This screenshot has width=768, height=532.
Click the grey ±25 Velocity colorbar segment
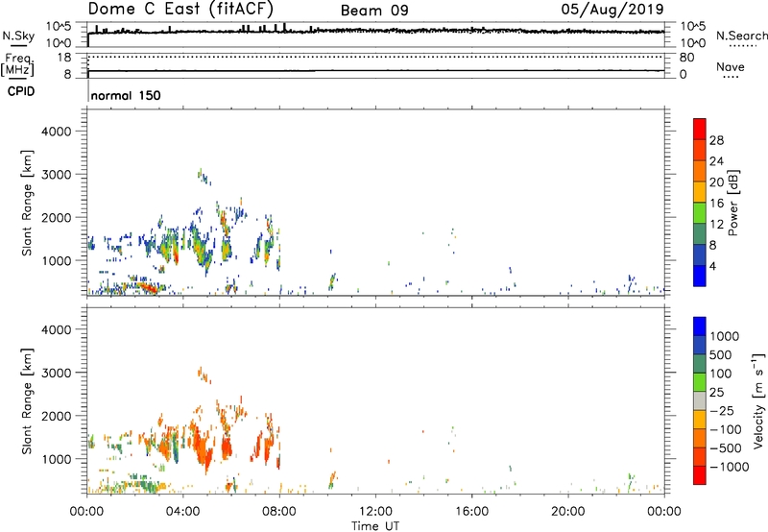(700, 400)
